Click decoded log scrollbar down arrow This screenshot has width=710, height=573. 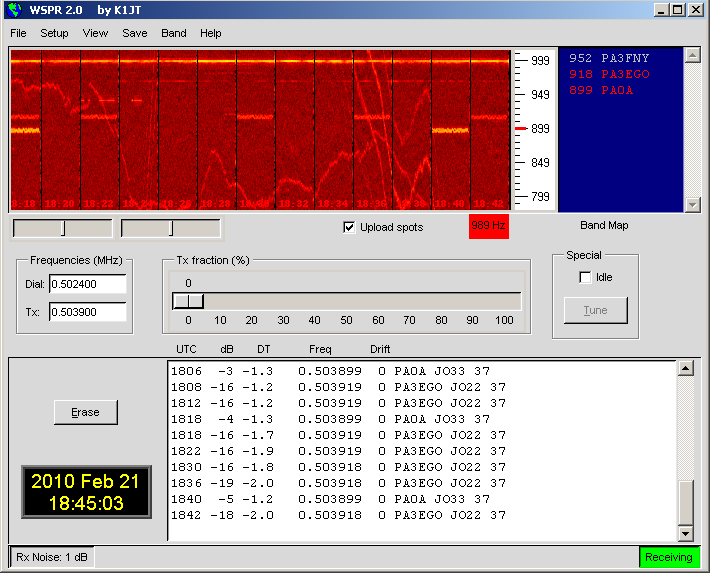pos(685,533)
